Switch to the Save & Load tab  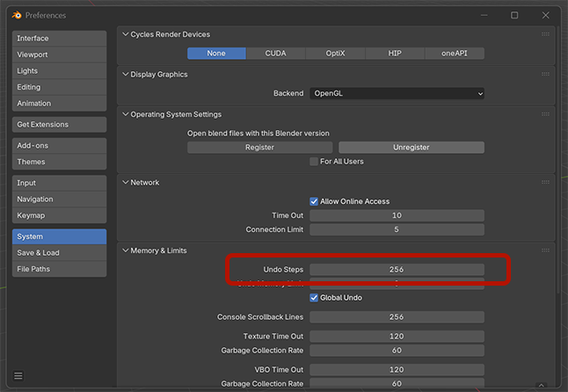(x=59, y=253)
